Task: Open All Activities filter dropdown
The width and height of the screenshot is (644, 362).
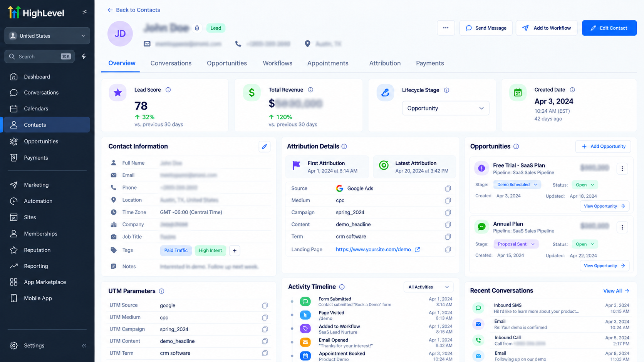Action: pos(428,287)
